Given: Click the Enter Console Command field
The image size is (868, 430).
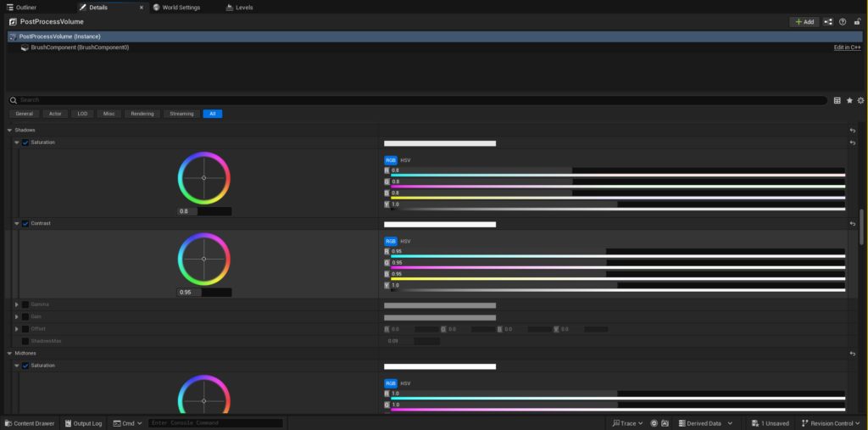Looking at the screenshot, I should (x=215, y=423).
